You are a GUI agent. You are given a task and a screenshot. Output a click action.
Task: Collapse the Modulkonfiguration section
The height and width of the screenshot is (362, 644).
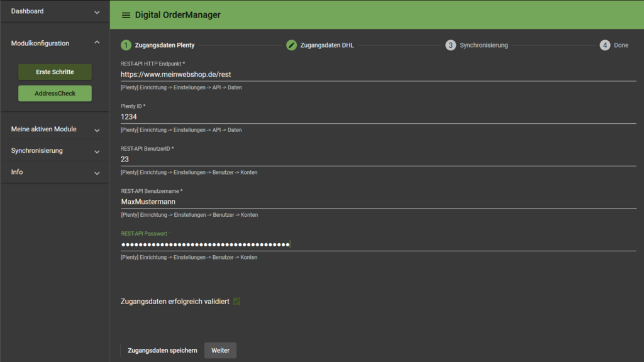tap(97, 43)
